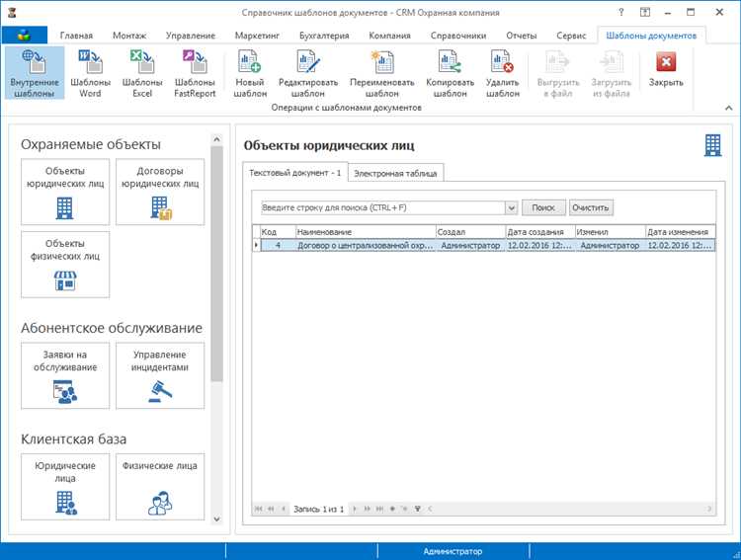The height and width of the screenshot is (560, 741).
Task: Switch to Электронная таблица tab
Action: coord(395,174)
